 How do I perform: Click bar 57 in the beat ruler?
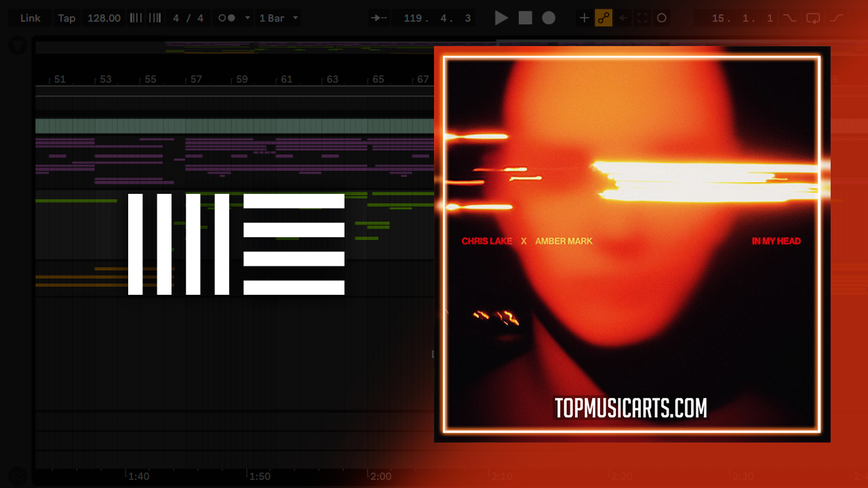pyautogui.click(x=196, y=79)
